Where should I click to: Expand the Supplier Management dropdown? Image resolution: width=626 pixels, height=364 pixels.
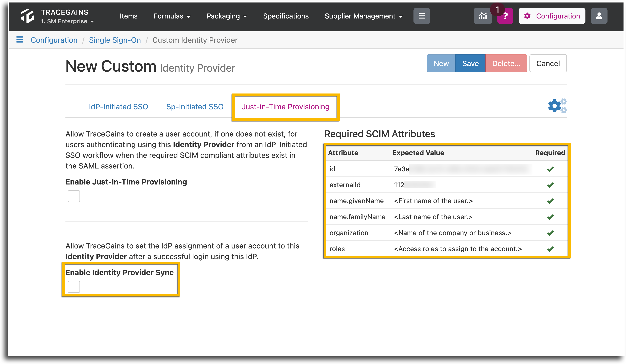tap(364, 16)
